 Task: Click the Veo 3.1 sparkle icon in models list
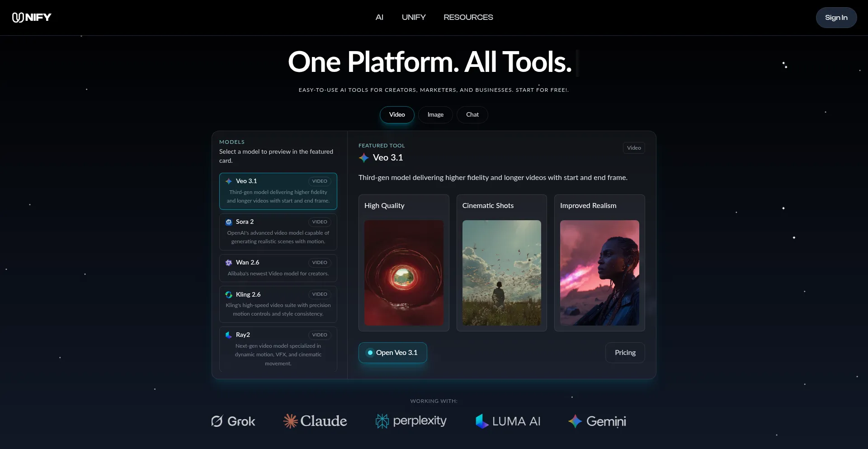pos(229,181)
